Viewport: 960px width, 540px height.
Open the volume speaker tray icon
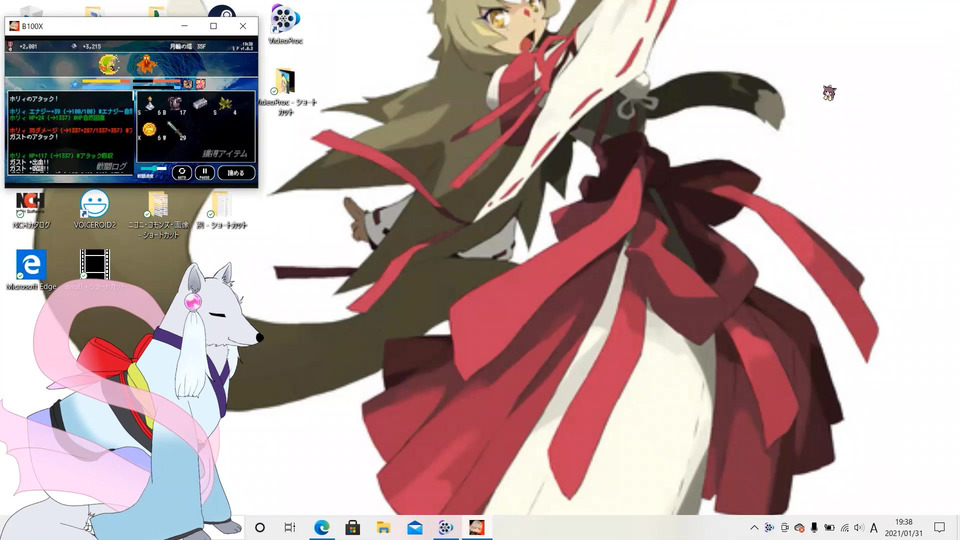(858, 527)
